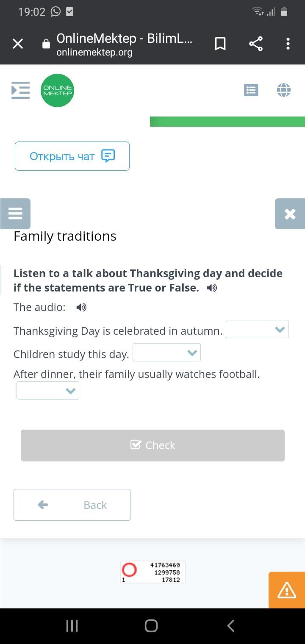The image size is (305, 644).
Task: Close the browser custom tab
Action: coord(18,44)
